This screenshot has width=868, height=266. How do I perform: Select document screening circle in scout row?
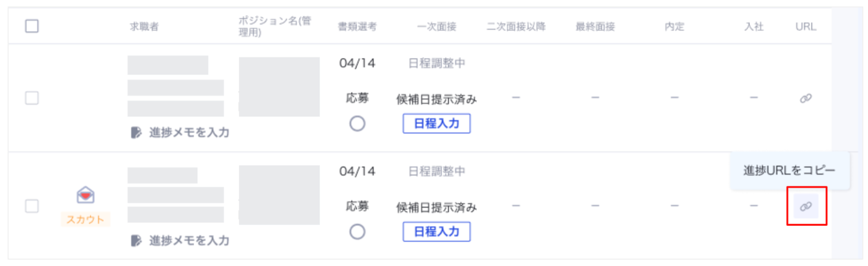point(357,232)
